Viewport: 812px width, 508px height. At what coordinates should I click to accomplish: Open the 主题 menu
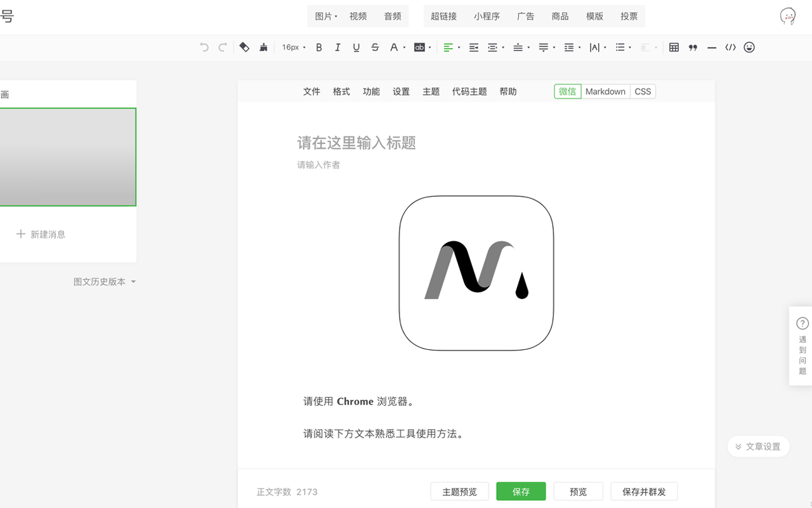coord(431,91)
